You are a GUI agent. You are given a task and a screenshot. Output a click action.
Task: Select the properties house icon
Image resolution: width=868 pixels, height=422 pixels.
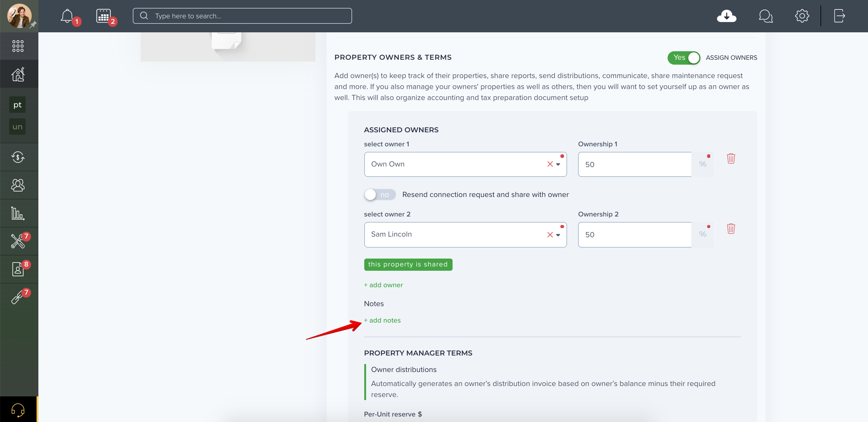pyautogui.click(x=18, y=74)
